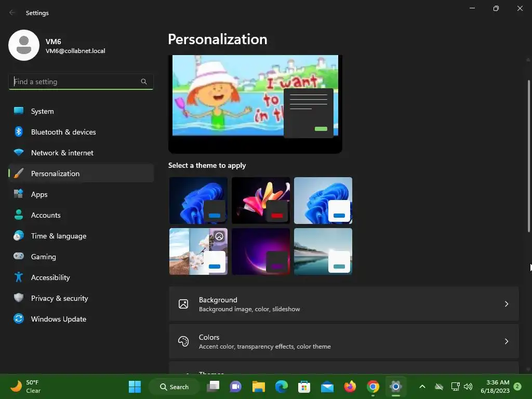This screenshot has width=532, height=399.
Task: Open File Explorer from the taskbar
Action: [259, 387]
